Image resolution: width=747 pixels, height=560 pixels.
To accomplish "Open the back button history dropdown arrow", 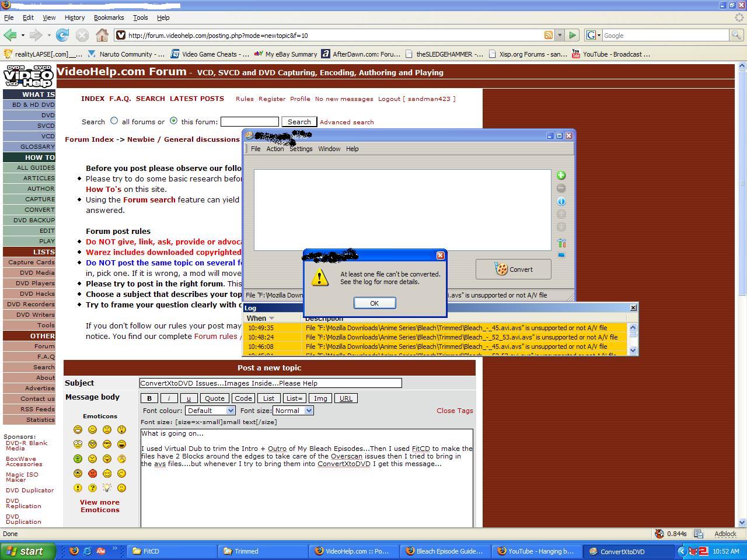I will click(x=23, y=35).
